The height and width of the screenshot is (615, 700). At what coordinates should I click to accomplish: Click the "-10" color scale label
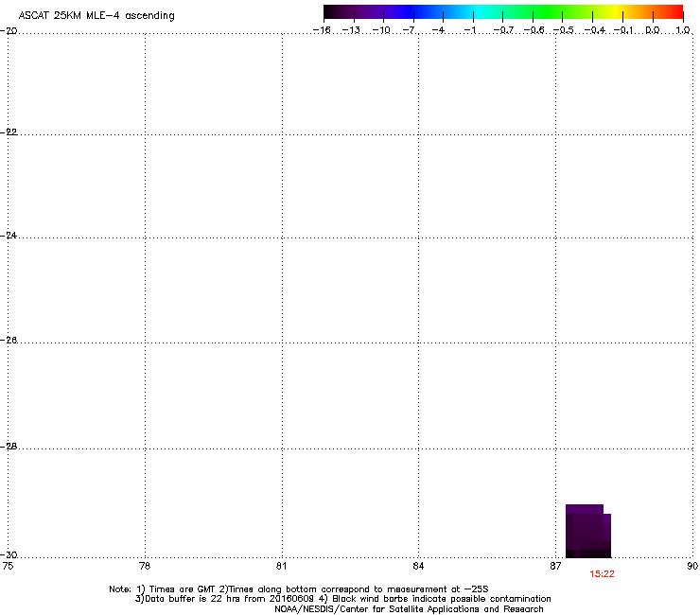pos(381,30)
